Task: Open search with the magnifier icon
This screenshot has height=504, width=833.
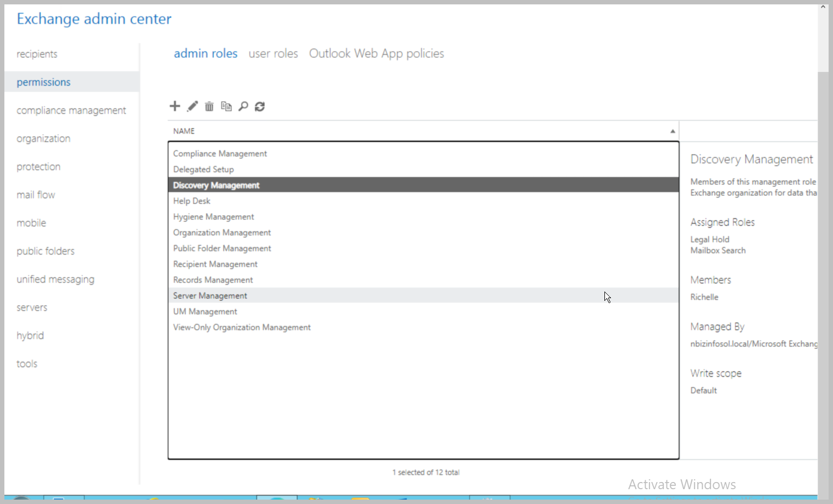Action: click(243, 107)
